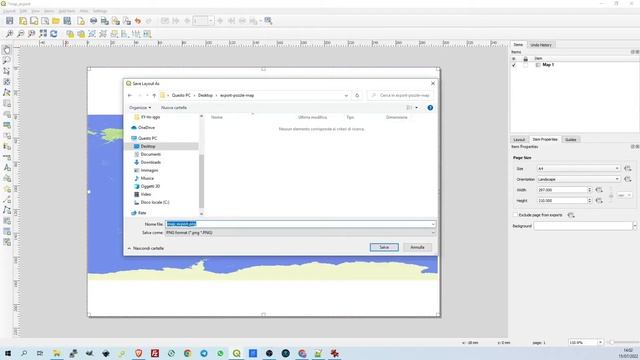Toggle the lock checkbox for Map 1
Screen dimensions: 640x360
click(x=526, y=65)
